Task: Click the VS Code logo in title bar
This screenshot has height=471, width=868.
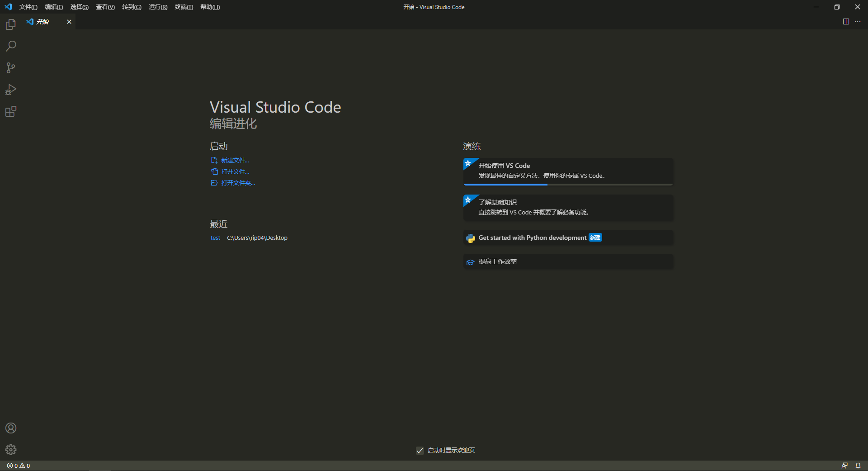Action: click(x=8, y=7)
